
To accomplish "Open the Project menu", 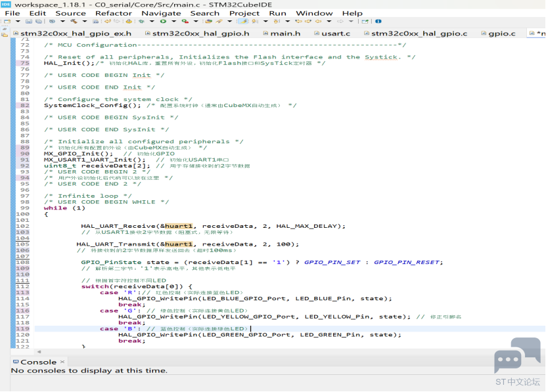I will tap(244, 13).
